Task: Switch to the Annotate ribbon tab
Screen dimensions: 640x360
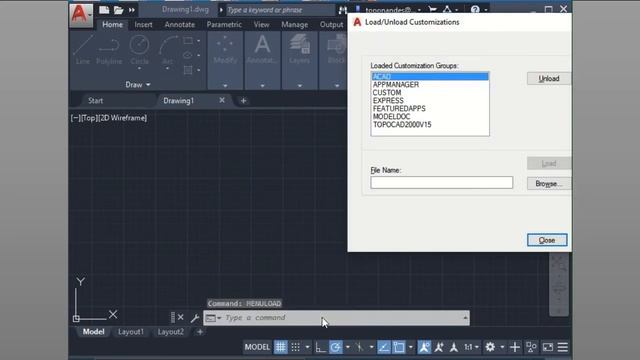Action: [180, 24]
